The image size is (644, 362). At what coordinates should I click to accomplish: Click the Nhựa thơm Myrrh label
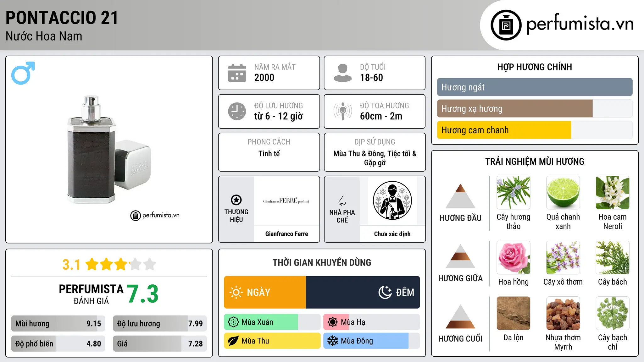click(563, 342)
